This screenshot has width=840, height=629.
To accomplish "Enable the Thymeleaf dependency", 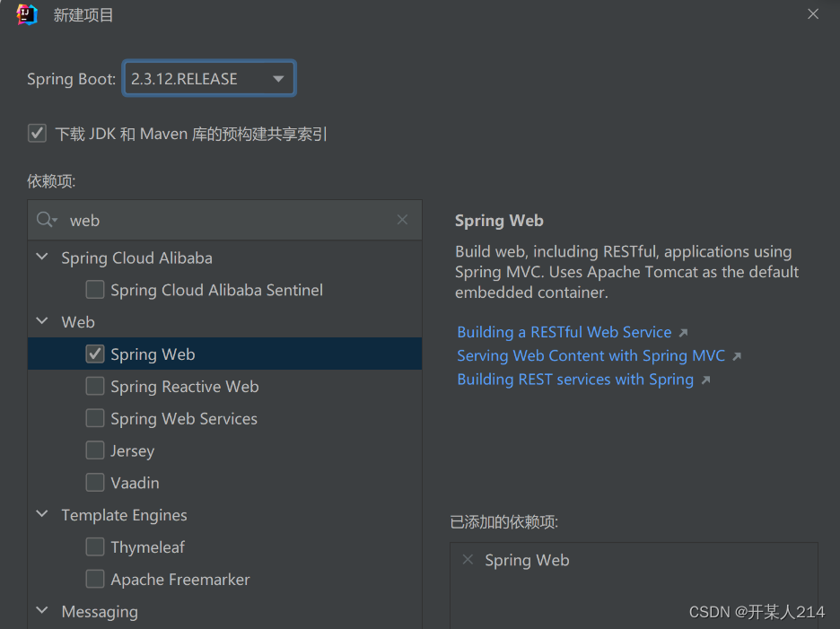I will (94, 546).
